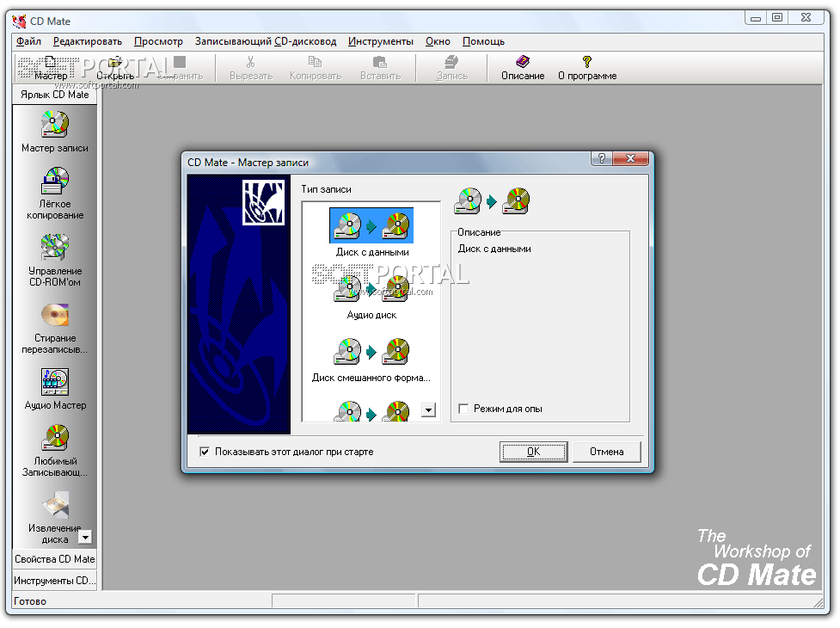Switch to Свойства CD Mate tab

(55, 559)
